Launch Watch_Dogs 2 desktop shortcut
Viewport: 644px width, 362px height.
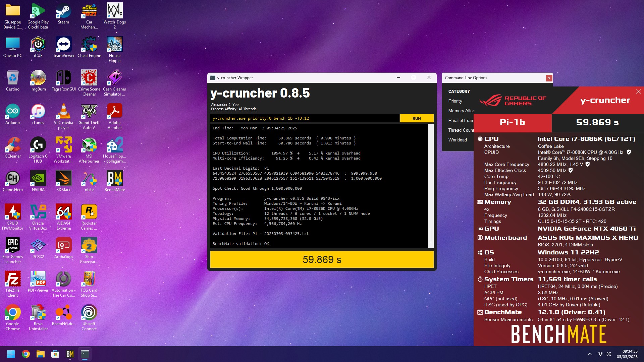(x=115, y=16)
